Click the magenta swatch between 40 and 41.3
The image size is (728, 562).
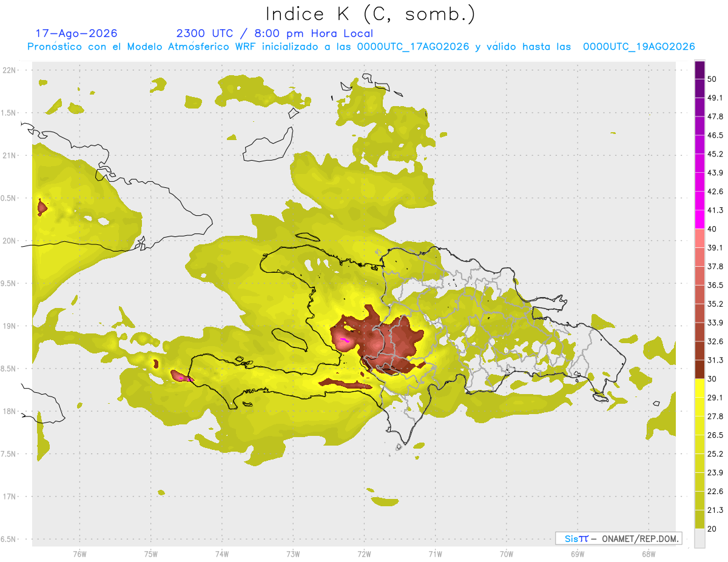(700, 219)
